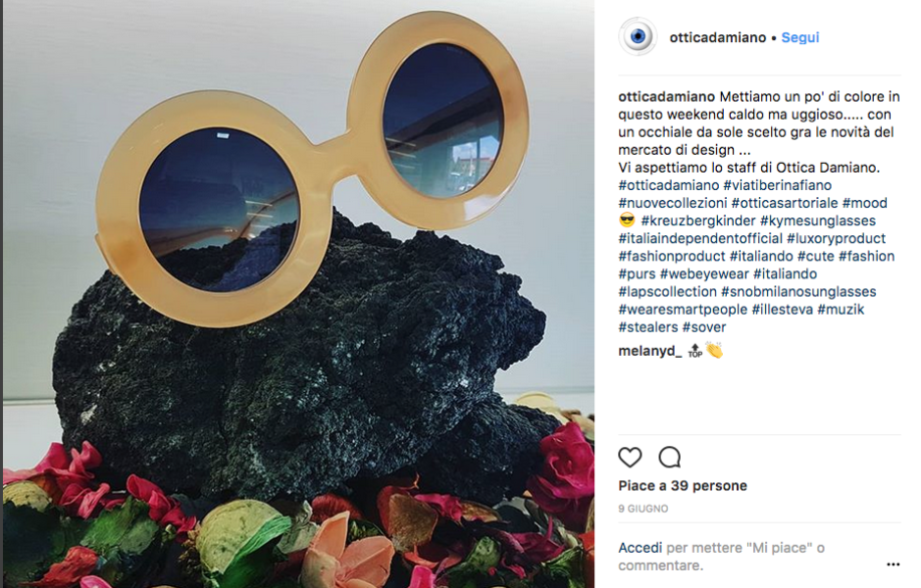
Task: Open the 9 GIUGNO post date
Action: coord(643,509)
